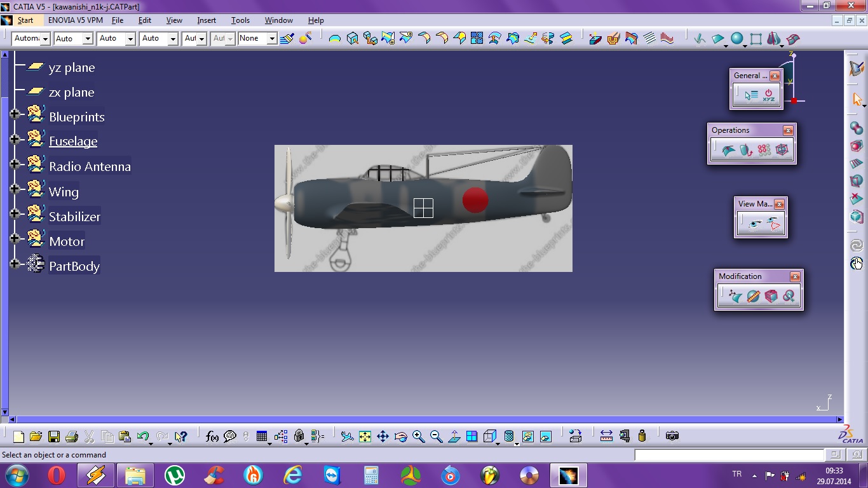Screen dimensions: 868x488
Task: Click the Undo arrow icon
Action: (x=142, y=437)
